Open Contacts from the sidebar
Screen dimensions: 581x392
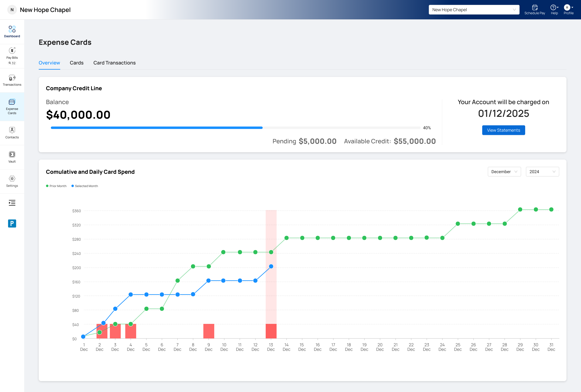(x=12, y=133)
